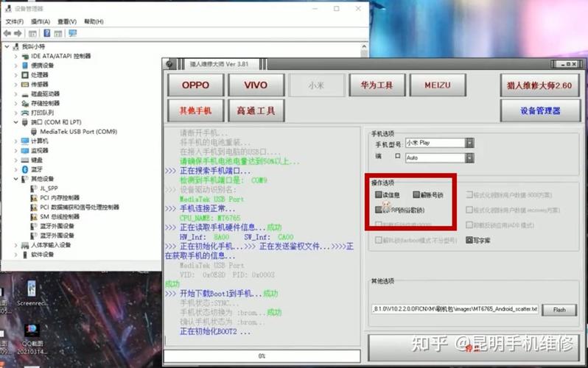This screenshot has width=588, height=368.
Task: Click the Flash button
Action: point(559,310)
